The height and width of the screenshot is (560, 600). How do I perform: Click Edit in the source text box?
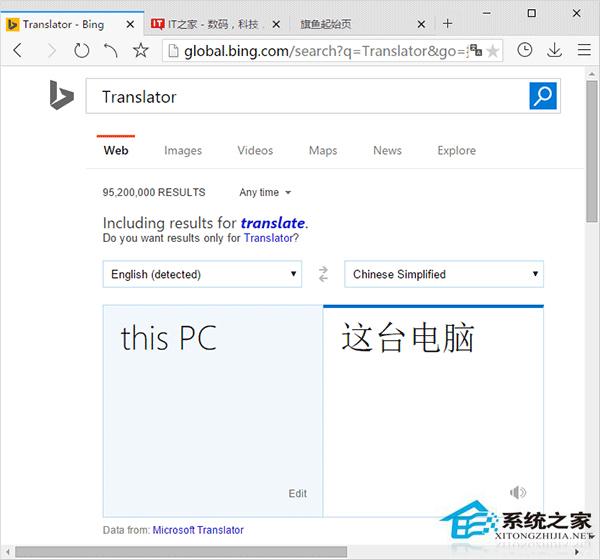(298, 493)
